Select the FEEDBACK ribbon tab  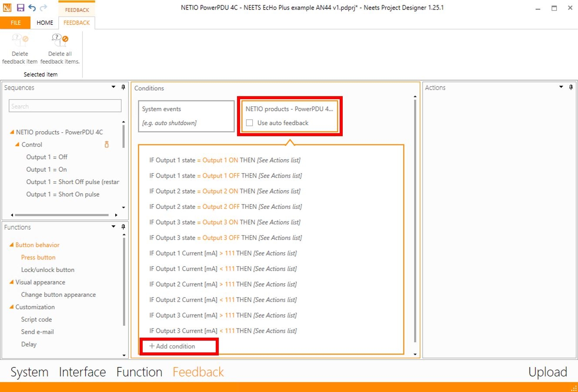click(77, 23)
